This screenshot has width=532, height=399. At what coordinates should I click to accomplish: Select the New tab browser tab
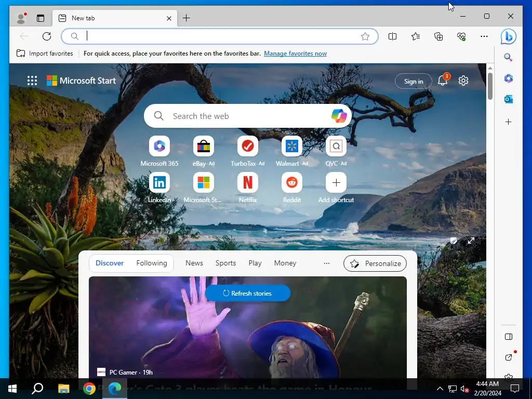(x=115, y=18)
